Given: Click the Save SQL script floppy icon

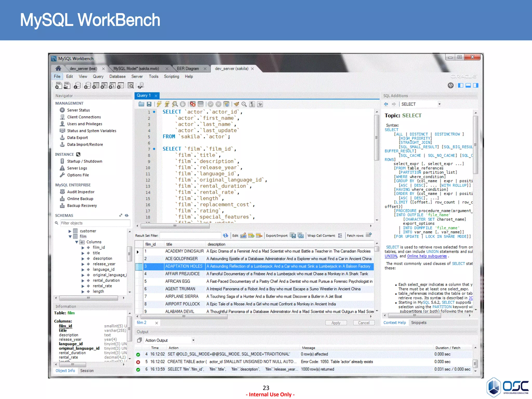Looking at the screenshot, I should [x=149, y=104].
